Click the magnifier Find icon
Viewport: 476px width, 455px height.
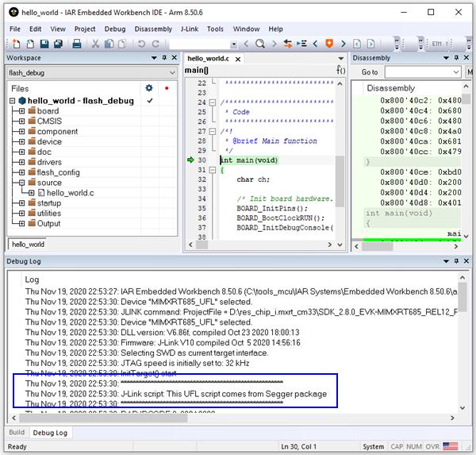click(x=260, y=44)
